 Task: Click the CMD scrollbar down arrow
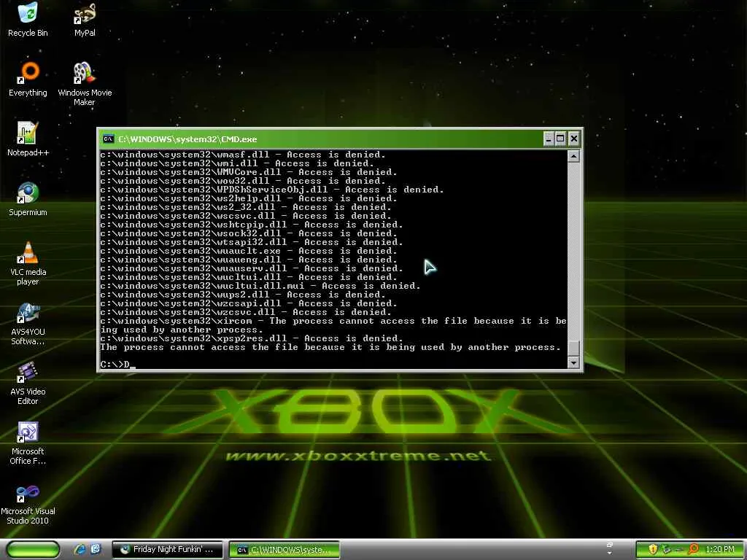pos(573,363)
